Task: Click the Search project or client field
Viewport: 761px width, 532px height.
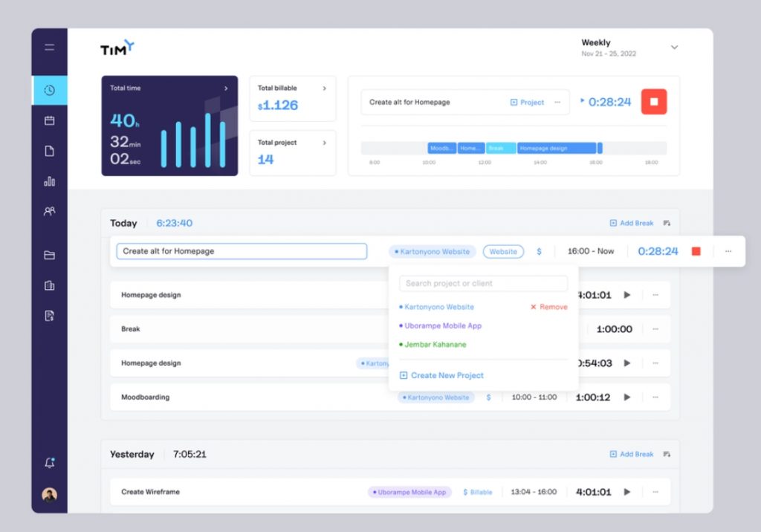Action: pyautogui.click(x=483, y=283)
